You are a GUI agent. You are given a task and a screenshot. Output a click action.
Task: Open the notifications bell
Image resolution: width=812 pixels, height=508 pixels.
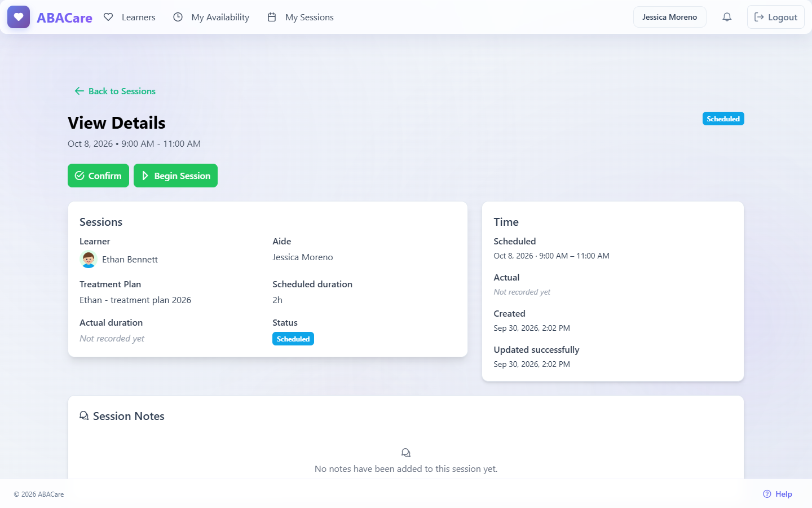(x=727, y=17)
